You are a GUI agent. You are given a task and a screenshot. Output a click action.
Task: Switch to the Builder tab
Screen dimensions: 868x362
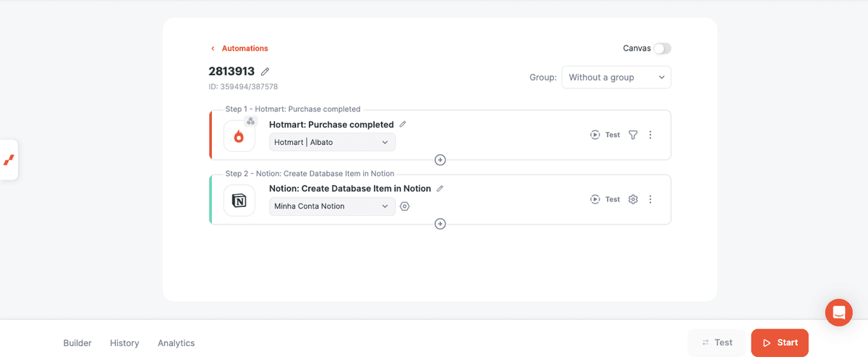(77, 343)
